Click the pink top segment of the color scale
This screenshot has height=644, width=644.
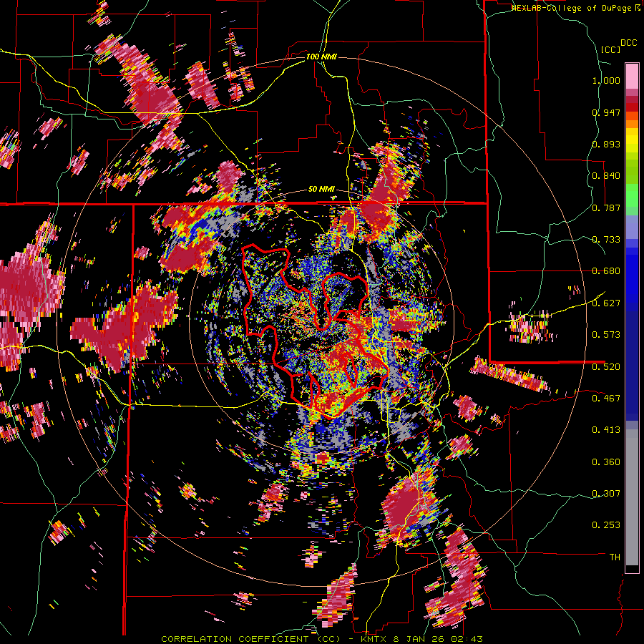632,76
